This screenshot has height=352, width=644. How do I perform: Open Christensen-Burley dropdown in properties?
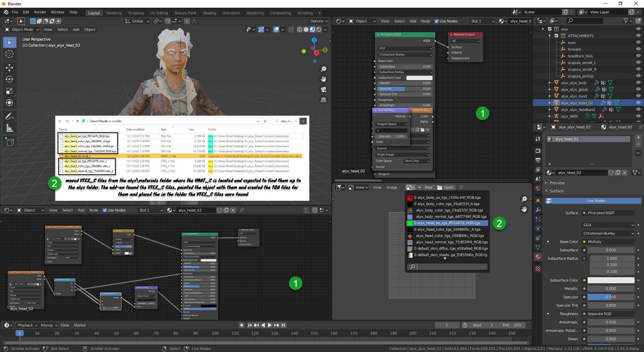608,233
